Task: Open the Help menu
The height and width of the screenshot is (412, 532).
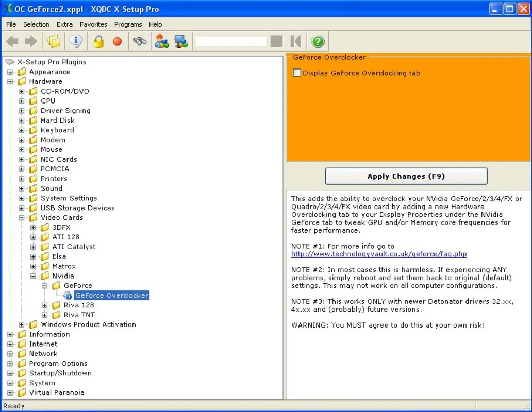Action: [155, 24]
